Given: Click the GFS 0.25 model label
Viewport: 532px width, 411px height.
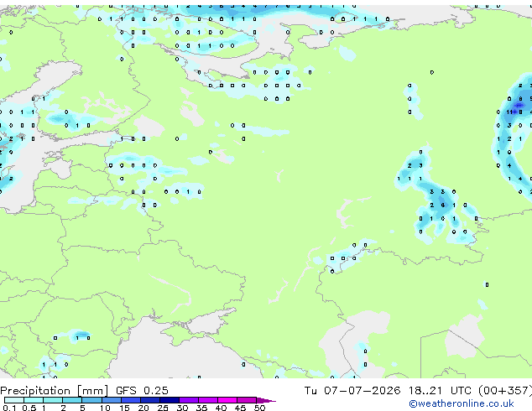Looking at the screenshot, I should pos(142,390).
